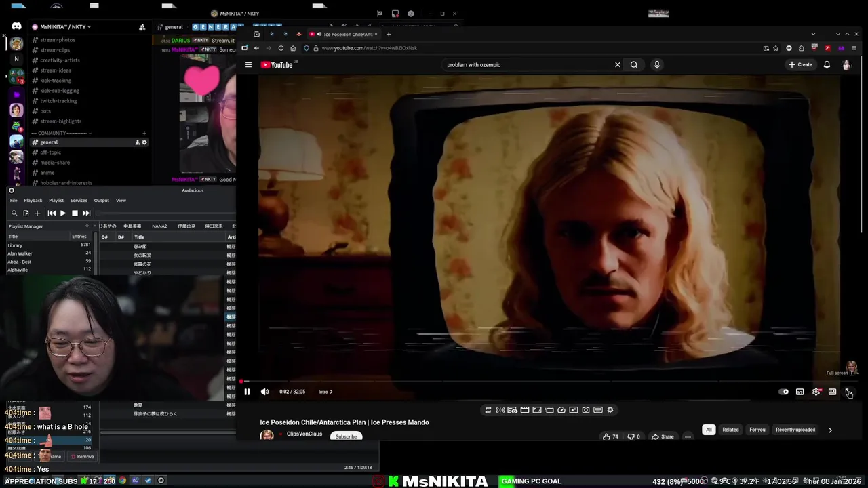868x488 pixels.
Task: Open a new browser tab
Action: coord(389,34)
